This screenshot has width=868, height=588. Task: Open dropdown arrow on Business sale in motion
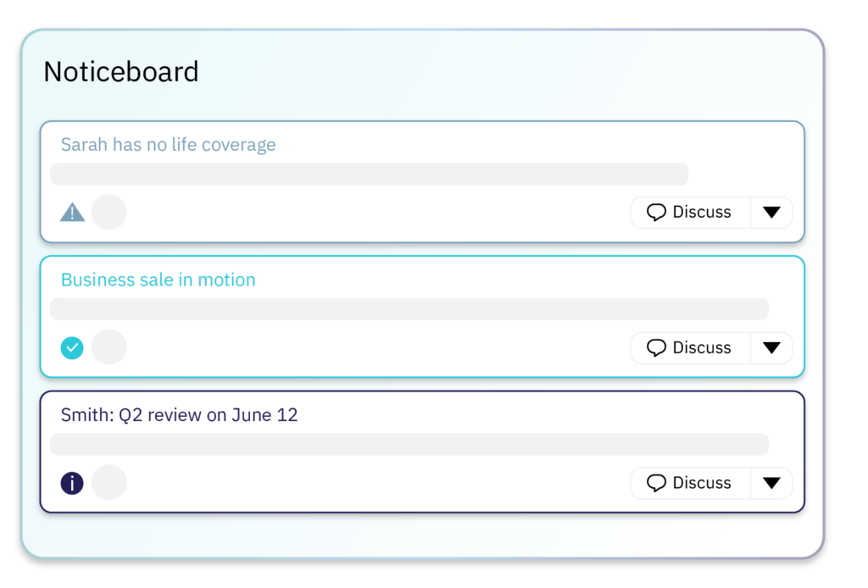coord(771,348)
